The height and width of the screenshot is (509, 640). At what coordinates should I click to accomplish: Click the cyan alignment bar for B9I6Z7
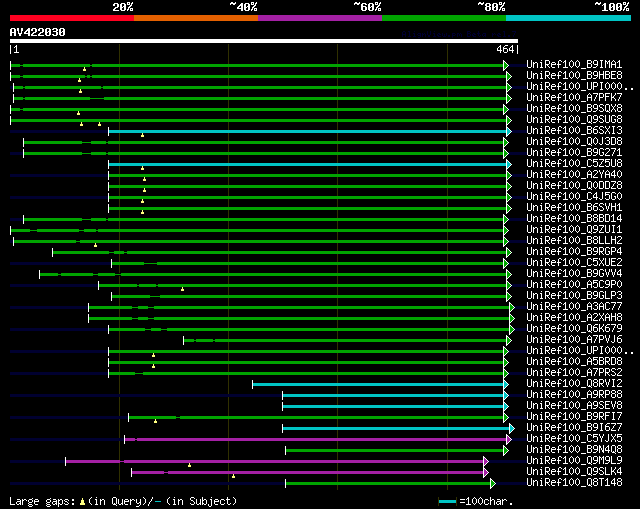pos(396,429)
